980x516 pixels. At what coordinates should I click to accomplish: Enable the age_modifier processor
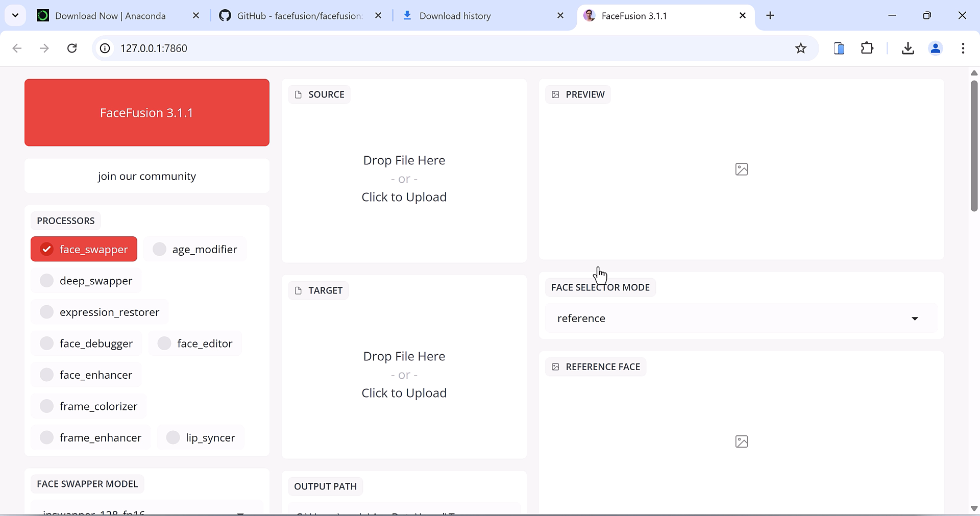pyautogui.click(x=195, y=249)
